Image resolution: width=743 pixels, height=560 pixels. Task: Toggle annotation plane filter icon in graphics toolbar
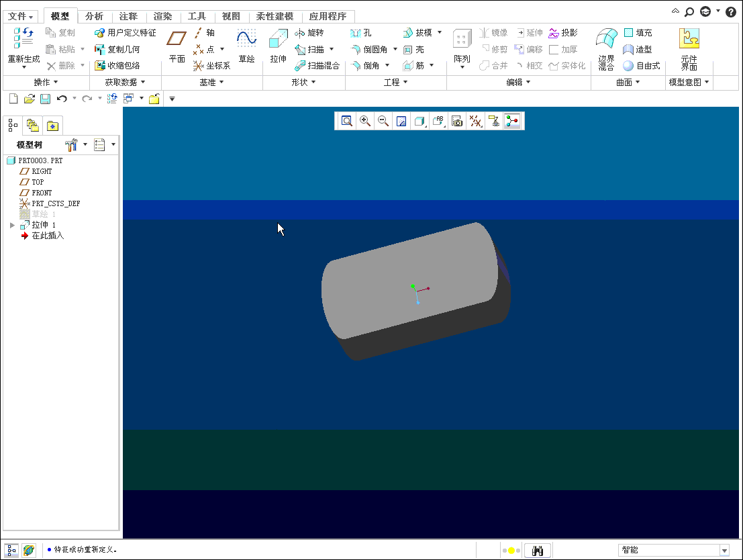pyautogui.click(x=494, y=122)
